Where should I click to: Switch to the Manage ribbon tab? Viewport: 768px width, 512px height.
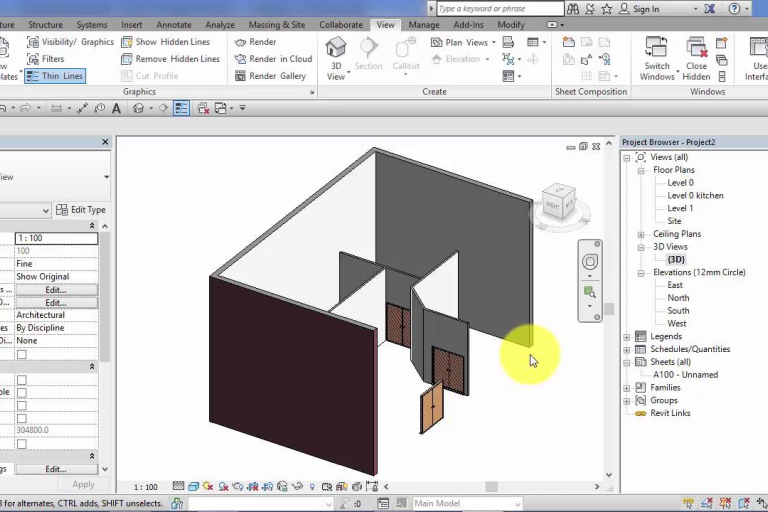point(424,25)
